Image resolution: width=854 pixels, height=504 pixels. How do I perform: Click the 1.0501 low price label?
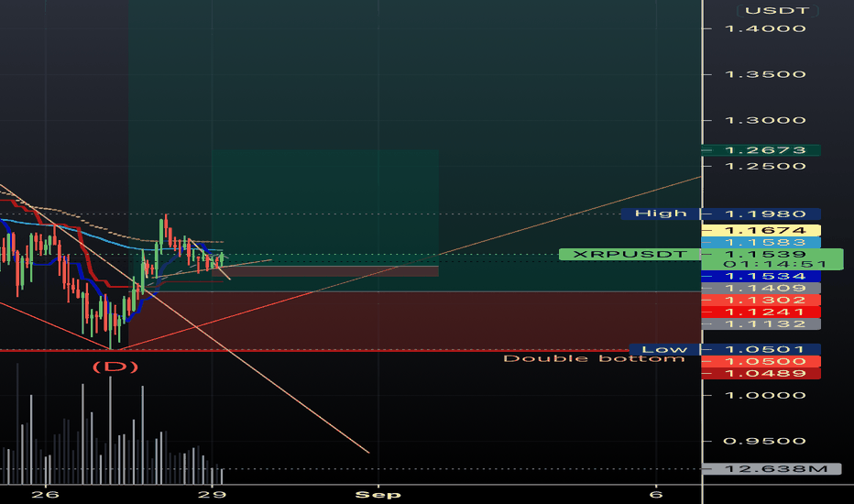point(761,349)
